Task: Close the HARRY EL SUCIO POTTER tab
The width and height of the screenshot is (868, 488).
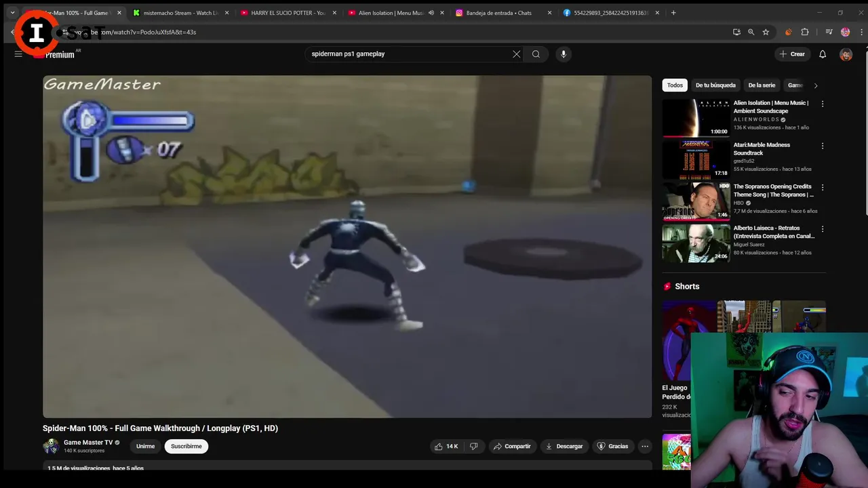Action: click(x=334, y=13)
